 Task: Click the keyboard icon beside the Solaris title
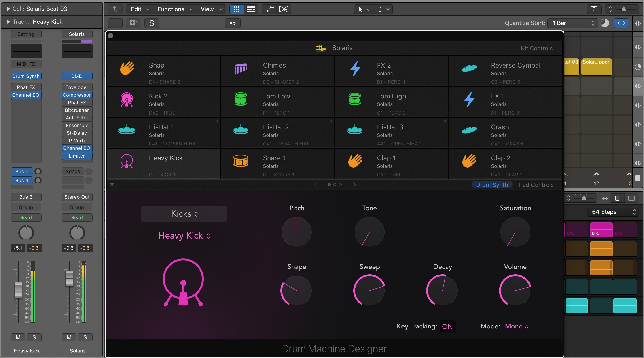[x=321, y=48]
